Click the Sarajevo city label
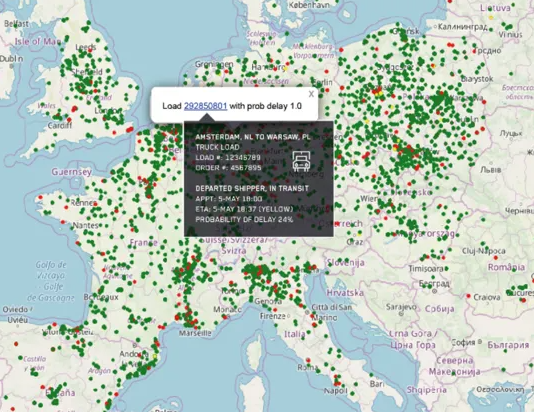The width and height of the screenshot is (534, 412). [x=401, y=307]
